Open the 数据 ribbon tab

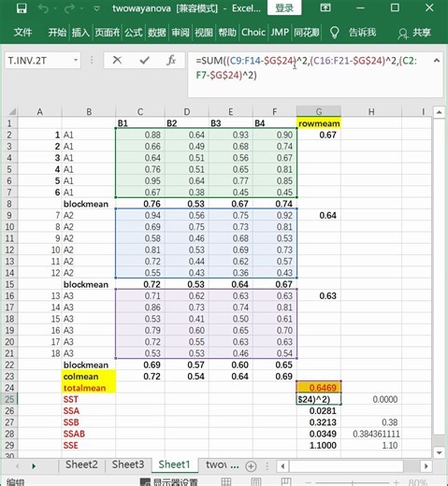(x=156, y=32)
